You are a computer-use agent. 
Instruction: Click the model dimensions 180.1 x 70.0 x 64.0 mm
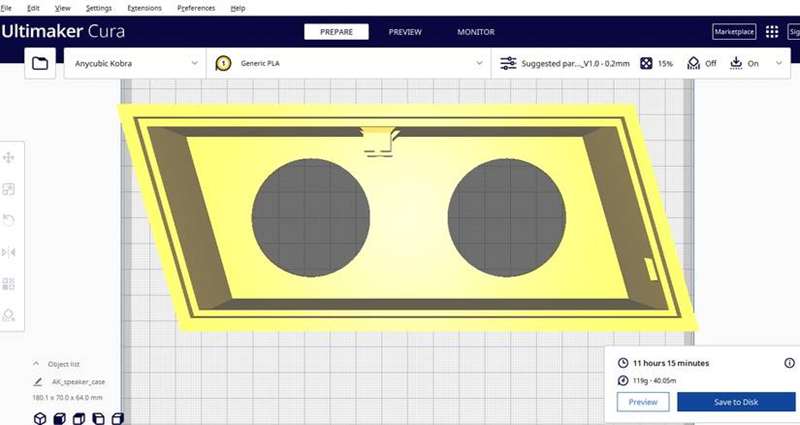tap(67, 397)
